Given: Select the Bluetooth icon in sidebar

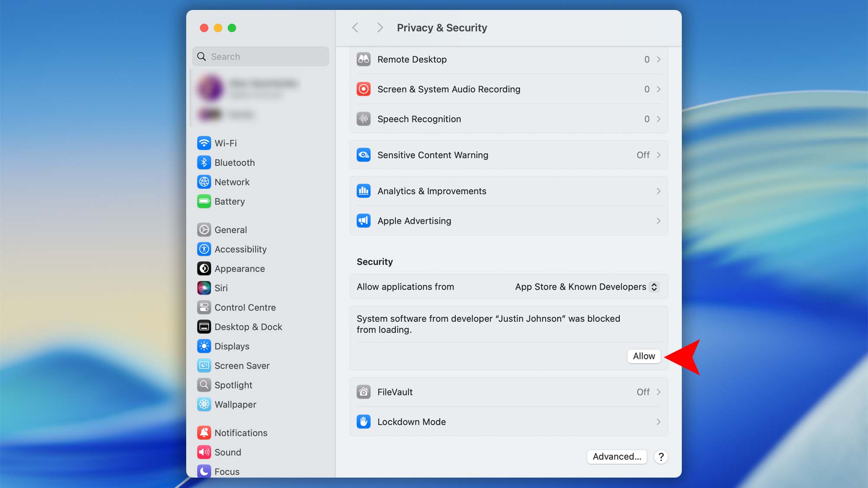Looking at the screenshot, I should click(x=204, y=163).
